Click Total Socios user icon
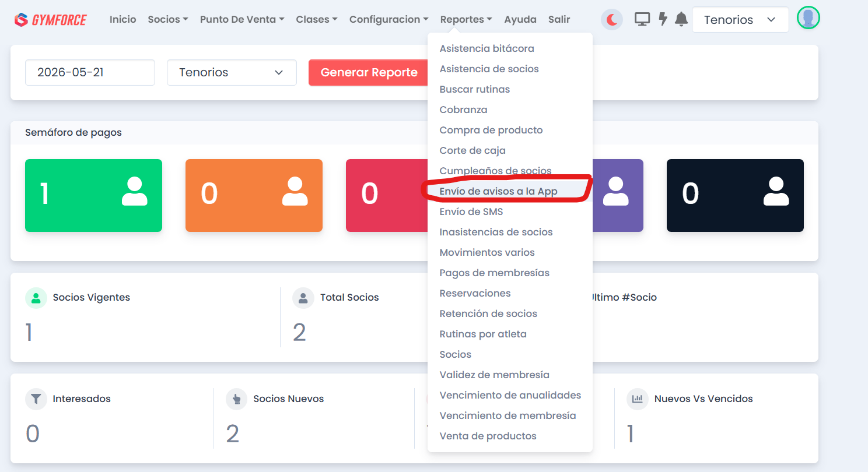This screenshot has height=472, width=868. pos(303,298)
